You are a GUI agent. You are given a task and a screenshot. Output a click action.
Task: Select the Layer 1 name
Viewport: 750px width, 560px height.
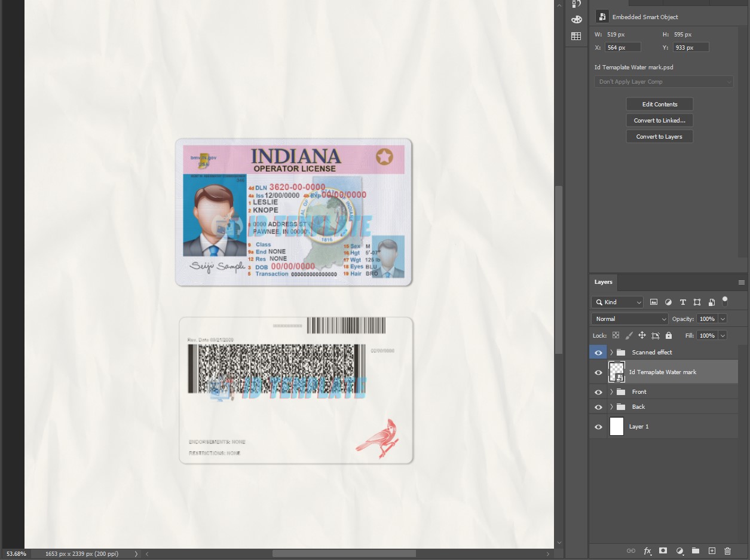pos(639,427)
